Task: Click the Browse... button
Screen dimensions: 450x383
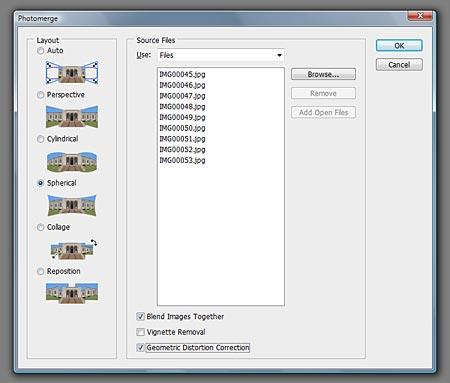Action: tap(323, 74)
